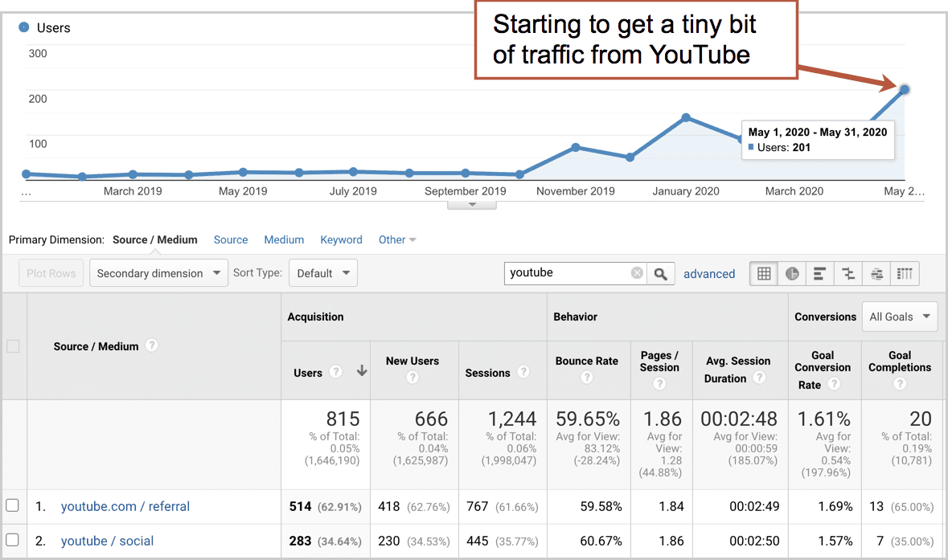Open youtube.com / referral source link
948x560 pixels.
coord(125,506)
